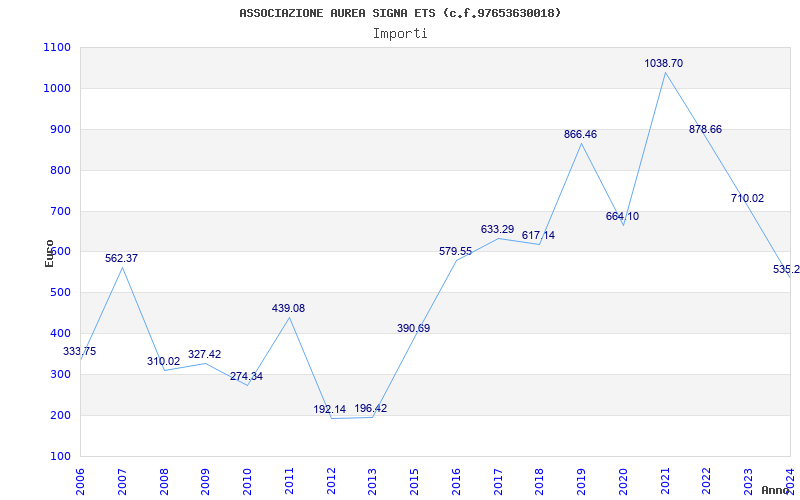Select the 579.55 data label

click(456, 251)
